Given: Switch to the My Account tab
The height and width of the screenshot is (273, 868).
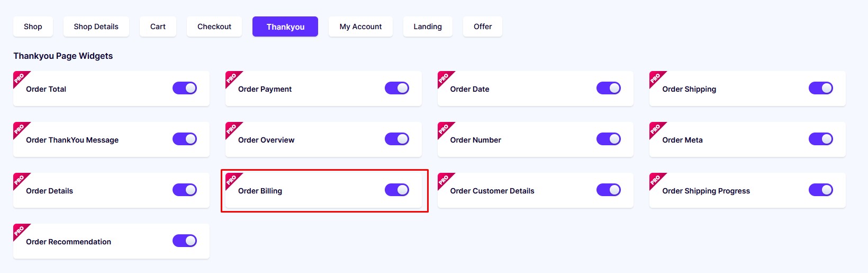Looking at the screenshot, I should point(360,27).
